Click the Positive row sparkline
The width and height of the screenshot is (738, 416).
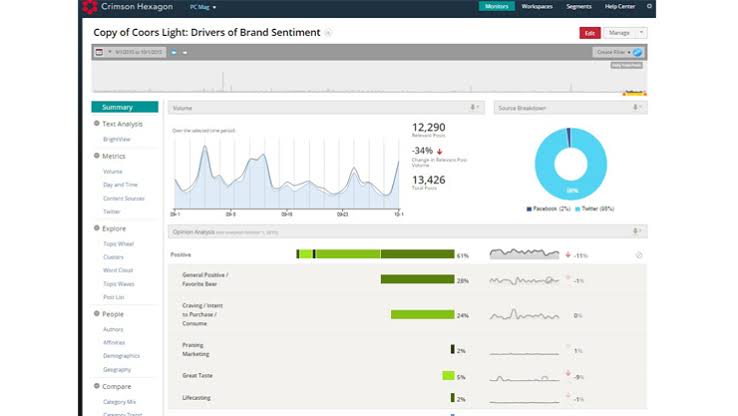pyautogui.click(x=524, y=254)
